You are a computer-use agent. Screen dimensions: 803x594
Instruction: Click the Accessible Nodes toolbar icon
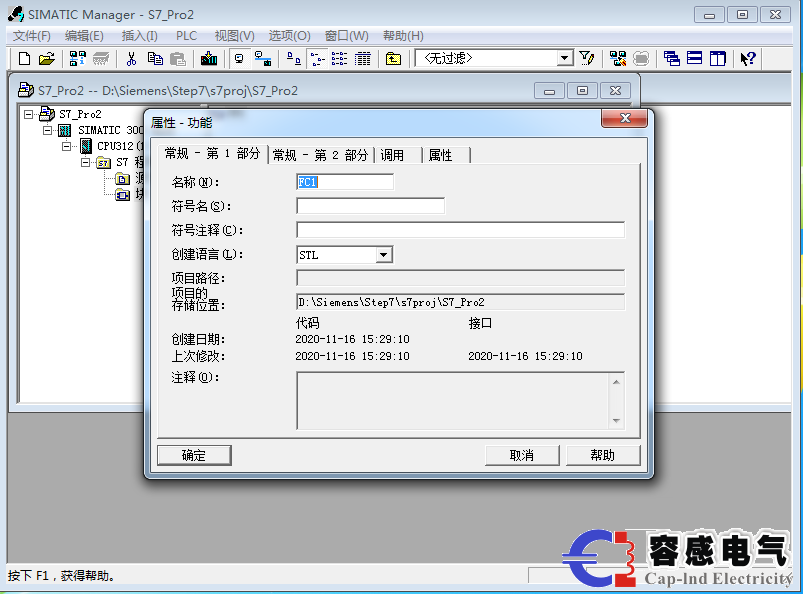click(x=78, y=59)
